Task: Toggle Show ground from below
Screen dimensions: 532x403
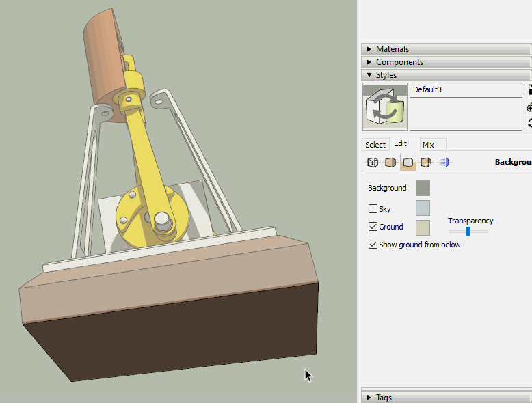Action: coord(373,245)
